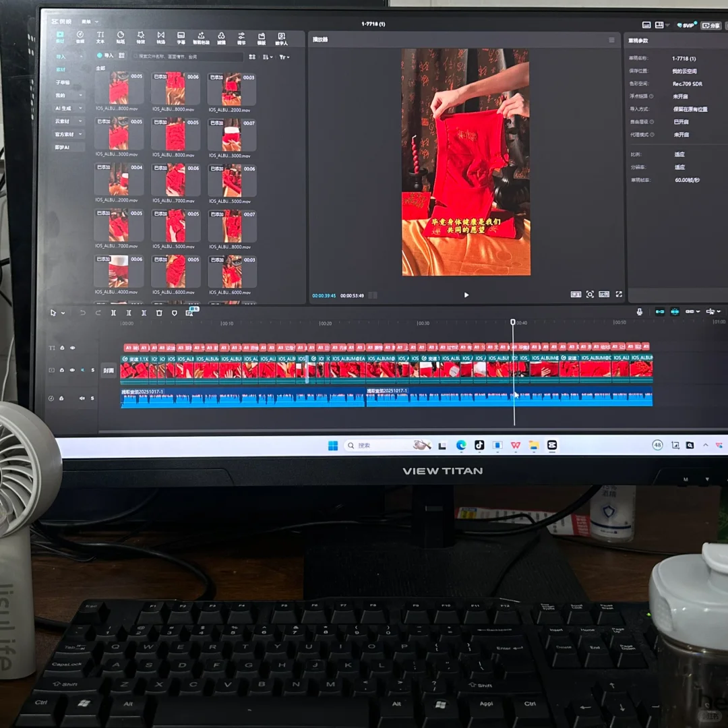Open the 贴纸 (Stickers) tab
The width and height of the screenshot is (728, 728).
(x=120, y=37)
